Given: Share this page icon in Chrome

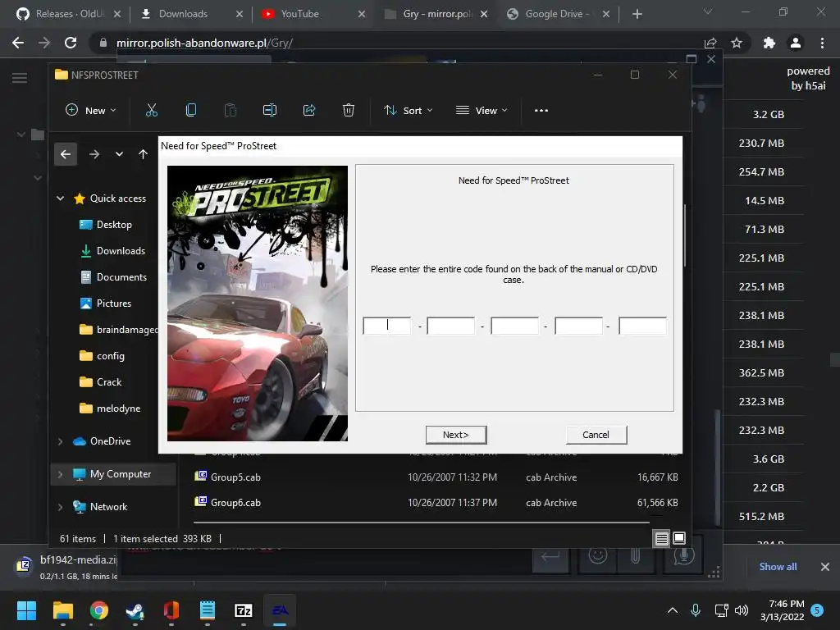Looking at the screenshot, I should pos(710,43).
